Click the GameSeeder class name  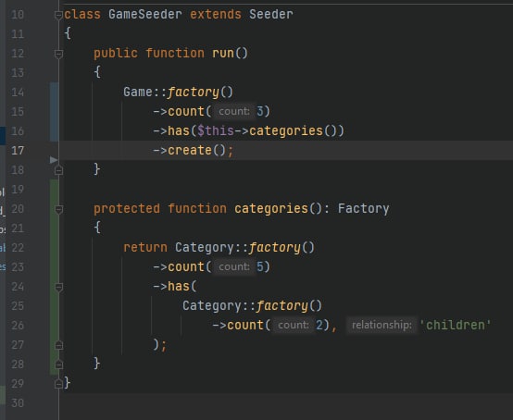coord(145,15)
